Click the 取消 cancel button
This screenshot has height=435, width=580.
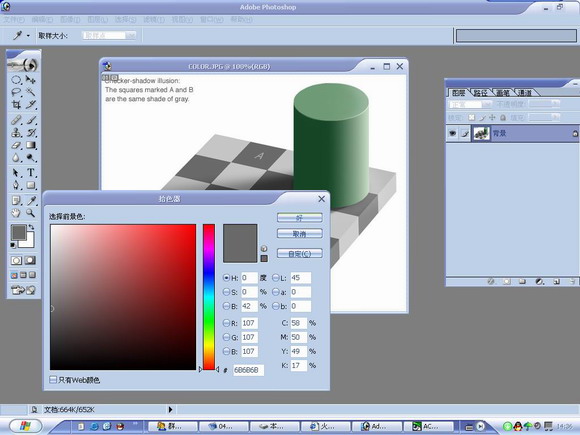click(300, 234)
